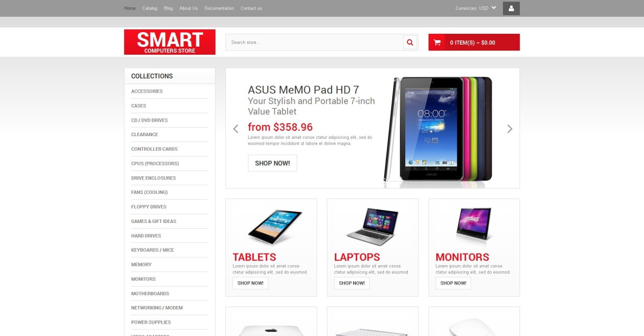Expand the Currencies USD dropdown
The image size is (644, 336).
[476, 8]
